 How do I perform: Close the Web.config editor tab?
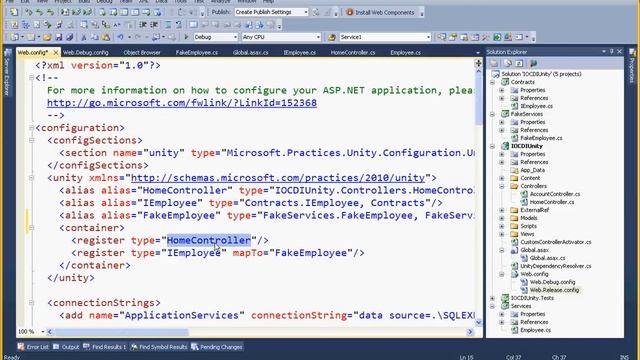point(56,53)
